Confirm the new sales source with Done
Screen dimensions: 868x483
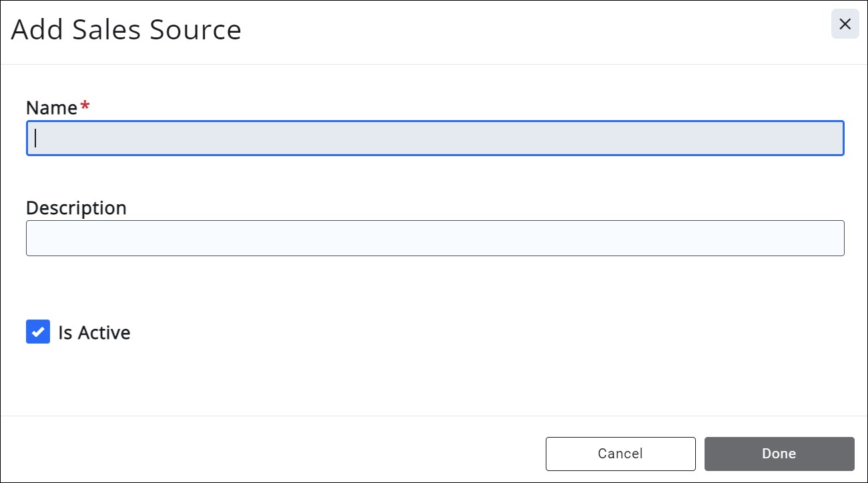779,454
